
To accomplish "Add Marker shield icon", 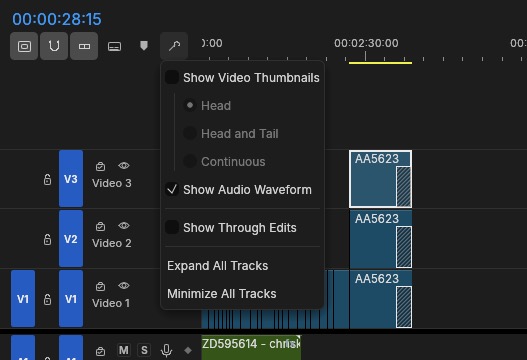I will 144,45.
